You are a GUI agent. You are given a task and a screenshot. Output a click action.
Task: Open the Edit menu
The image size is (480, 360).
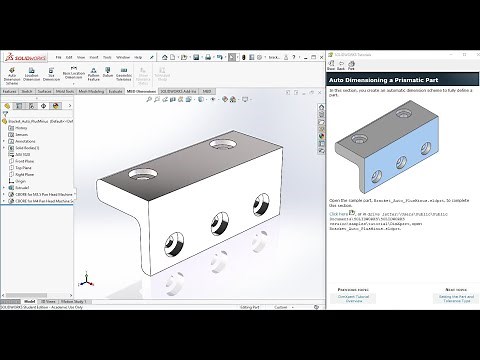coord(69,57)
